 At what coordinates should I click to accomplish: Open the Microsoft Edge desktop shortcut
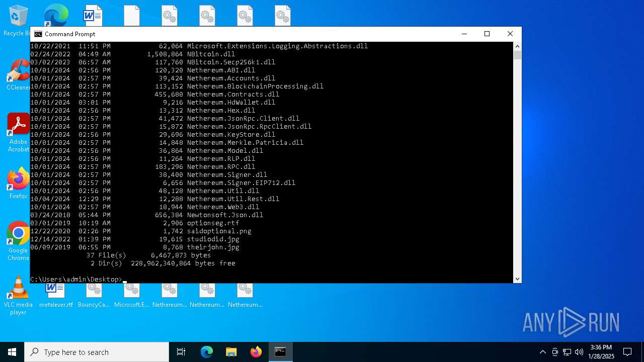pyautogui.click(x=55, y=15)
